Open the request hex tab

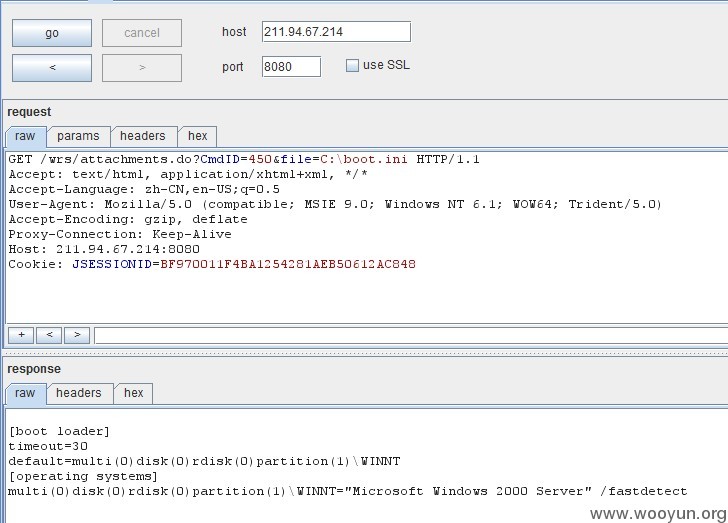pos(197,136)
